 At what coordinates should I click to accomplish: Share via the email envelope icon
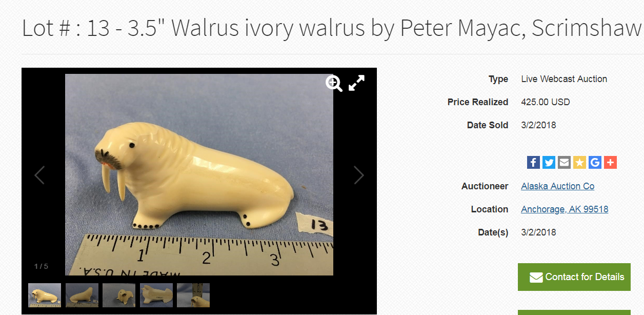pos(564,163)
